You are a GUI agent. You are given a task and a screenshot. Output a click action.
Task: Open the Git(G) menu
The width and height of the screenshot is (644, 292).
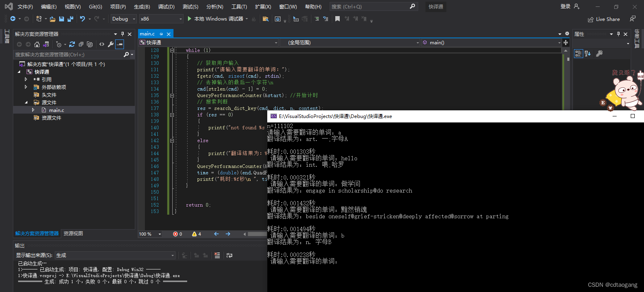click(x=95, y=7)
